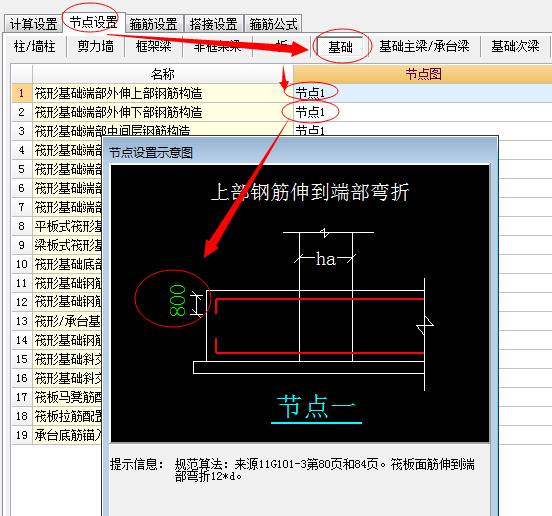Edit the green 800 dimension value
This screenshot has width=552, height=516.
pos(177,300)
